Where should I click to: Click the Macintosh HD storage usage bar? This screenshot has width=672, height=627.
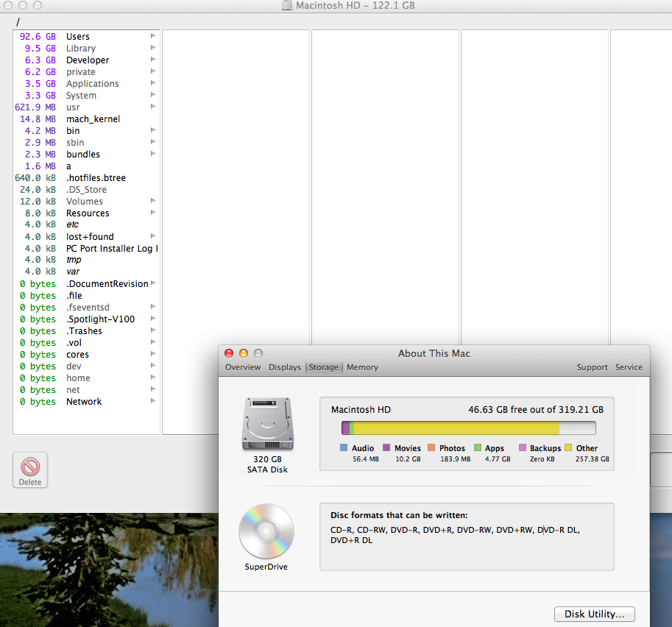pos(468,428)
